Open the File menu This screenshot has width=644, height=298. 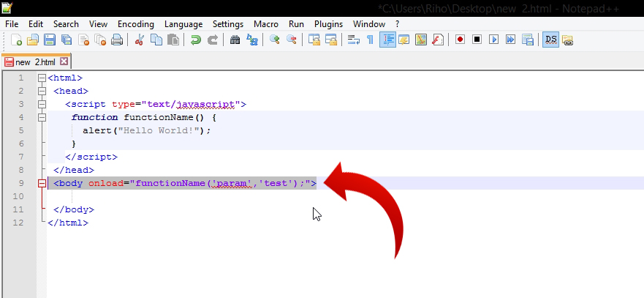[x=12, y=24]
